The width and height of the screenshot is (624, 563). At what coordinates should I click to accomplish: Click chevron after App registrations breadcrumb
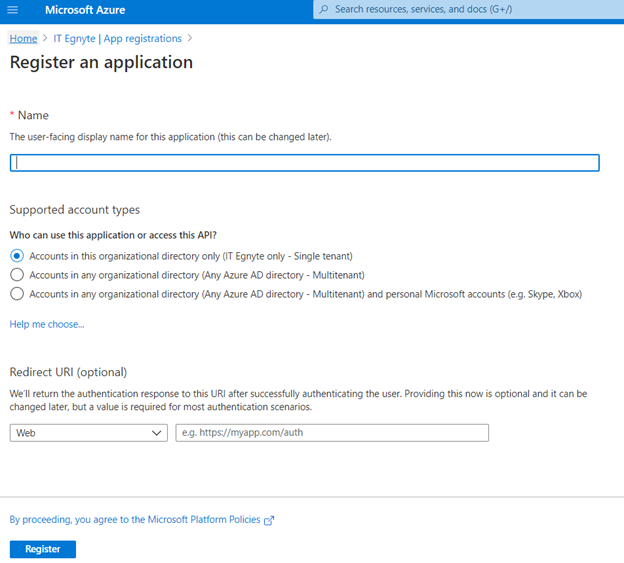190,38
